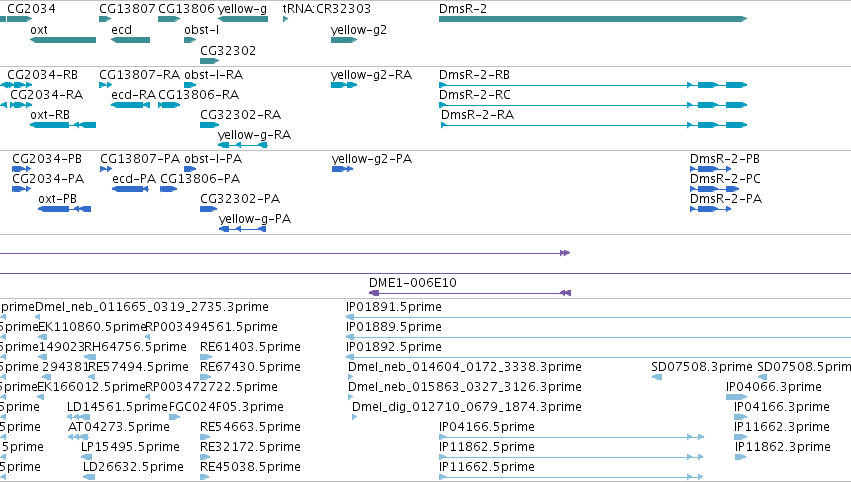The height and width of the screenshot is (482, 851).
Task: Click the ecd gene label
Action: pyautogui.click(x=122, y=29)
